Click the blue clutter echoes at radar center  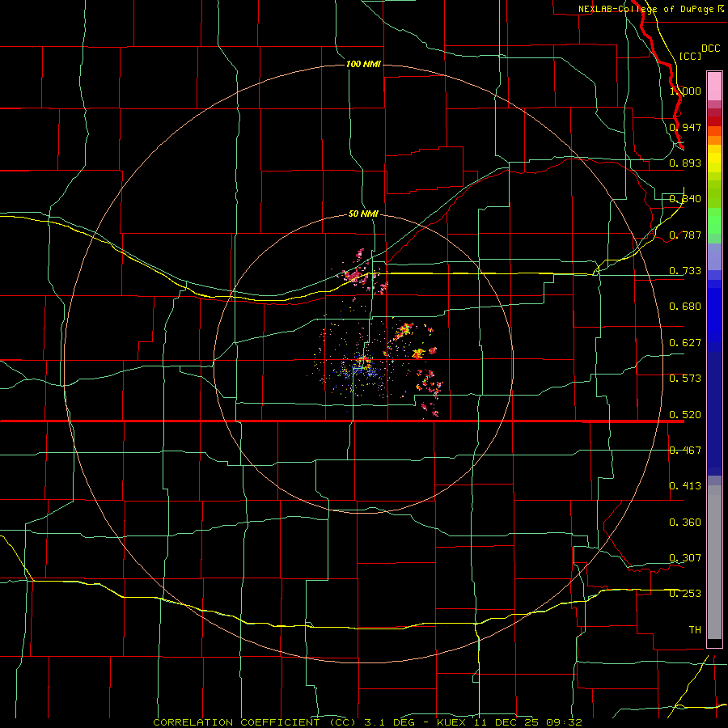pyautogui.click(x=360, y=369)
